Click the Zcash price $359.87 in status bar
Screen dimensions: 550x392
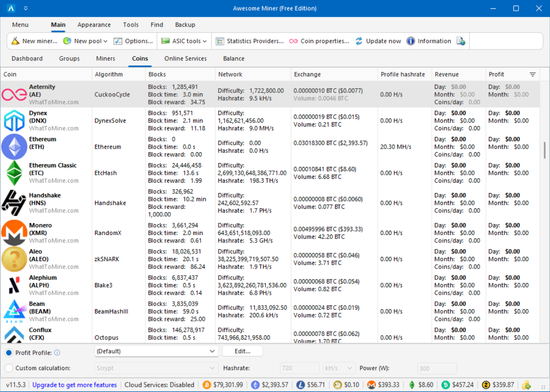(x=503, y=385)
